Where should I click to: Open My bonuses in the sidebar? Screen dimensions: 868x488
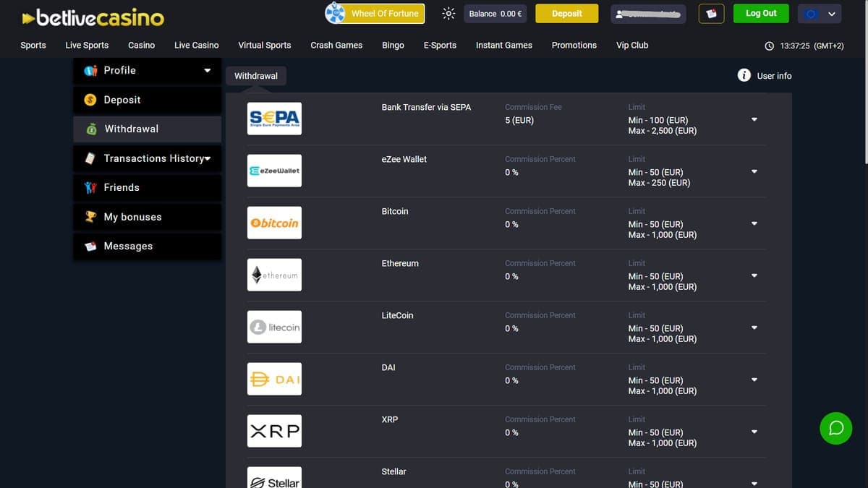tap(148, 217)
